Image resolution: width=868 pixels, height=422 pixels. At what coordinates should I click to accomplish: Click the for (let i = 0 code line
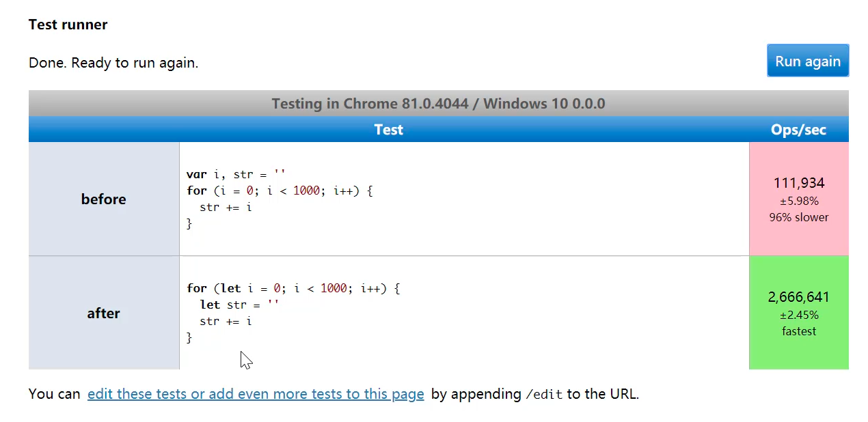click(293, 288)
